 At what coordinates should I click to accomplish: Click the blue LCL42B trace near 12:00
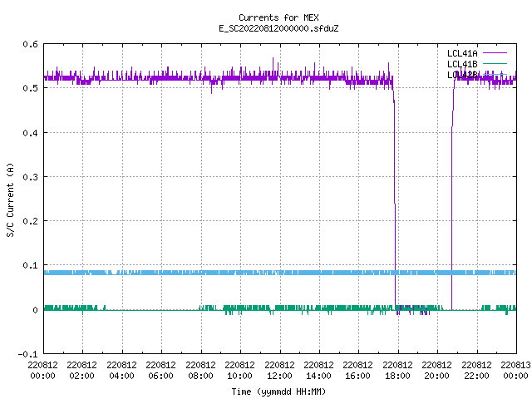280,273
